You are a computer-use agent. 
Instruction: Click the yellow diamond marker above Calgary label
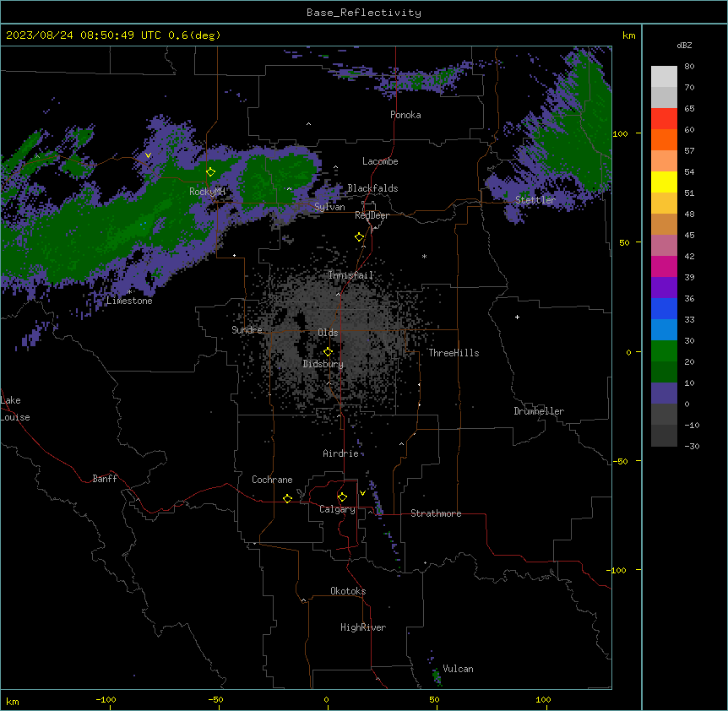tap(342, 497)
